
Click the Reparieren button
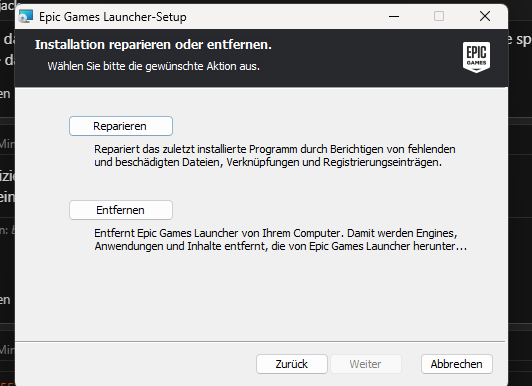[x=121, y=126]
